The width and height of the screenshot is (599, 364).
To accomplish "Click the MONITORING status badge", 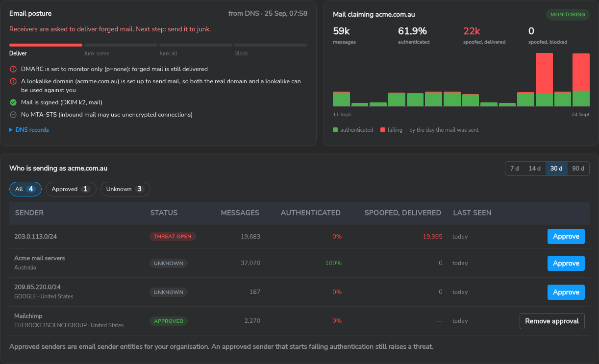I will [x=568, y=15].
